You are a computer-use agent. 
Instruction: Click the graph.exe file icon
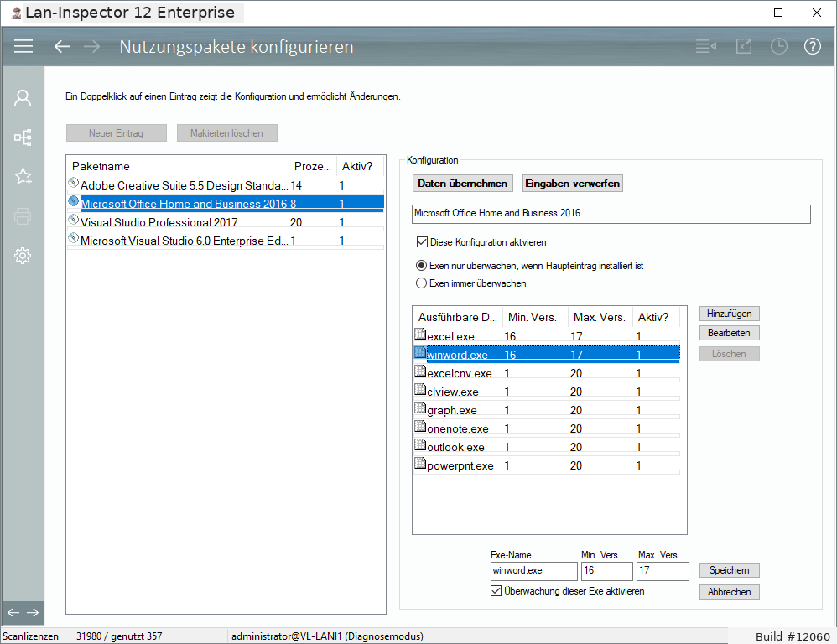[x=420, y=408]
